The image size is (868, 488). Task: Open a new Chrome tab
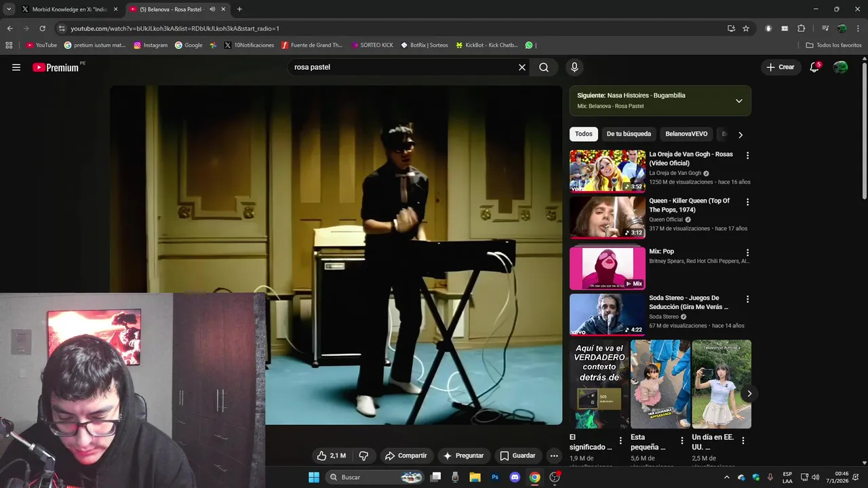[239, 9]
